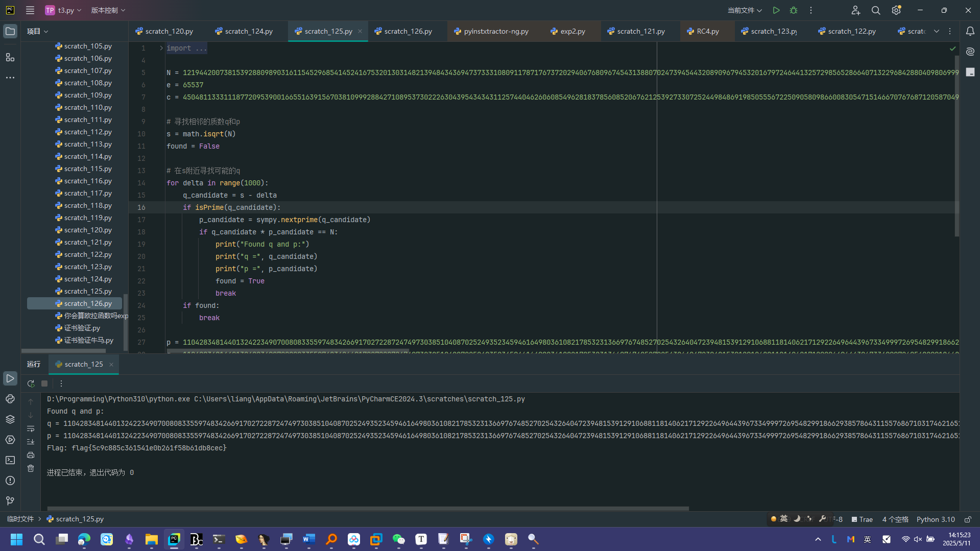
Task: Rerun scratch_125 in the Run panel
Action: (31, 384)
